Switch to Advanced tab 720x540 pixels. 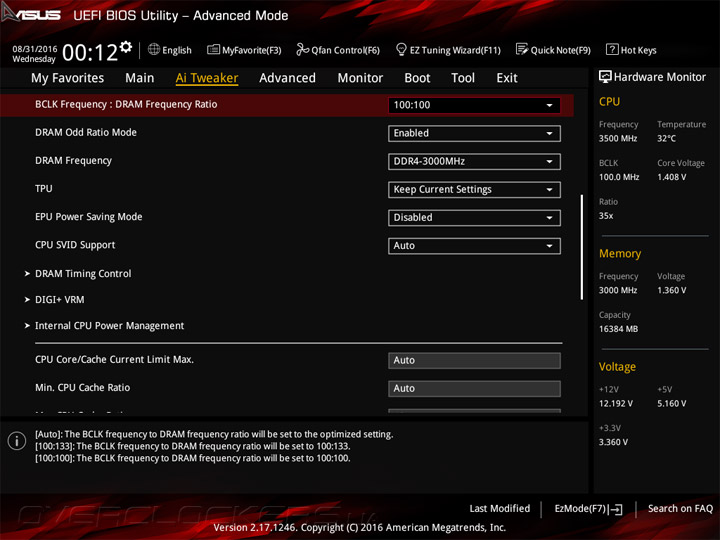click(x=287, y=78)
